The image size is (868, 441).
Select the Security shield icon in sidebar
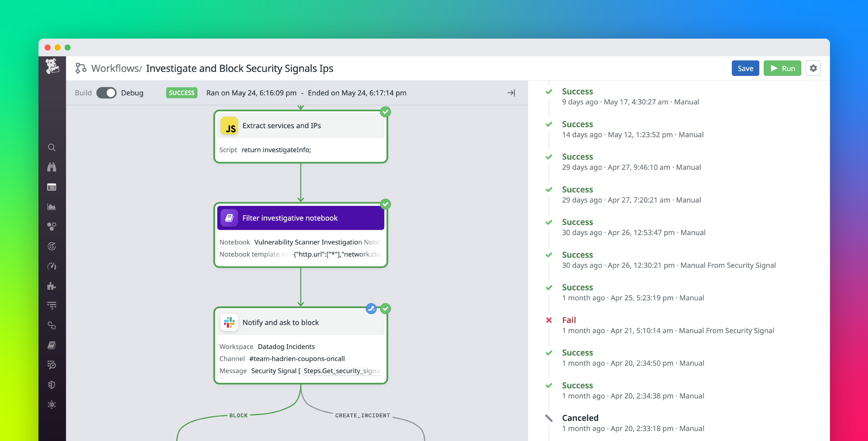click(x=52, y=385)
